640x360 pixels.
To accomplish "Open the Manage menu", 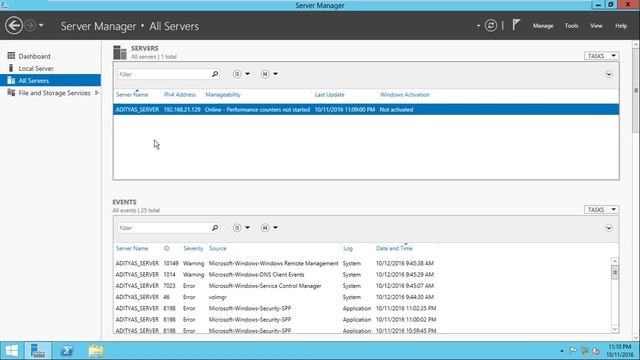I will pyautogui.click(x=543, y=26).
